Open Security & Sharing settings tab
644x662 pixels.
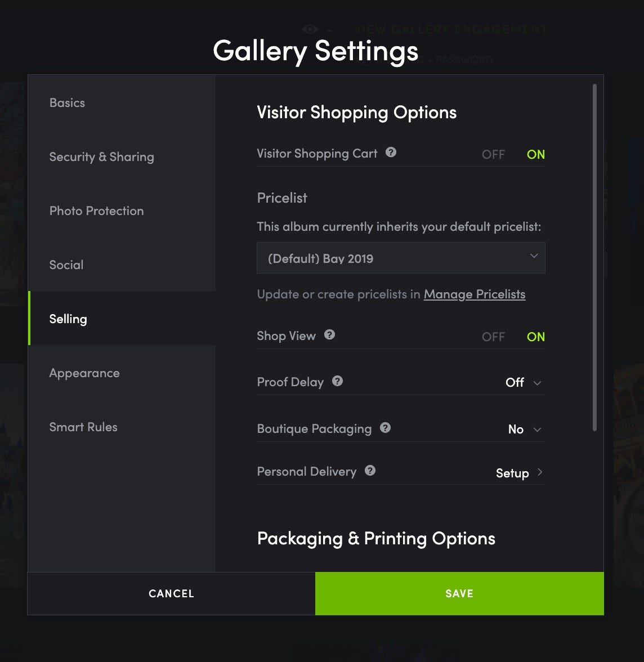click(102, 157)
